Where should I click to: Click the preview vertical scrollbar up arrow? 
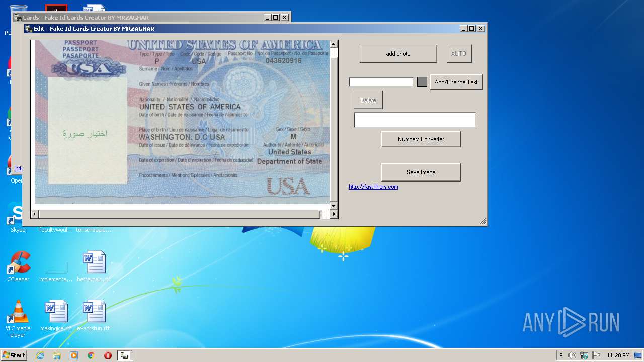point(333,45)
